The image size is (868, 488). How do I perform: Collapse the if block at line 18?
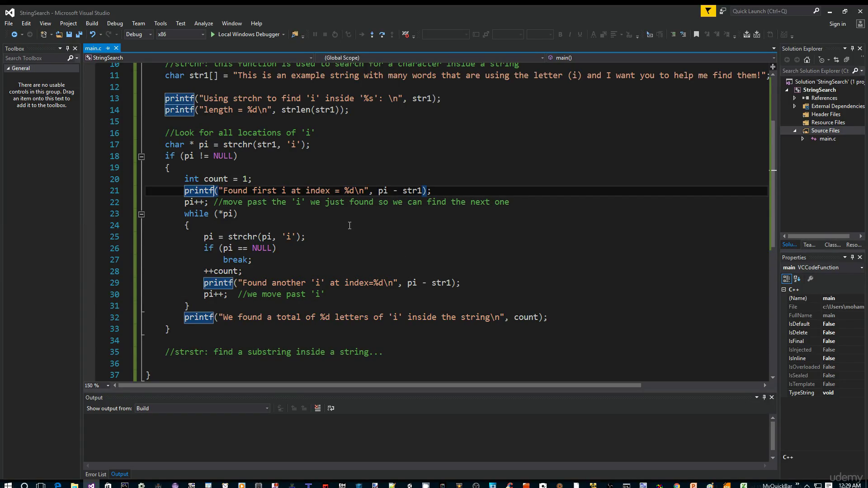pos(142,156)
